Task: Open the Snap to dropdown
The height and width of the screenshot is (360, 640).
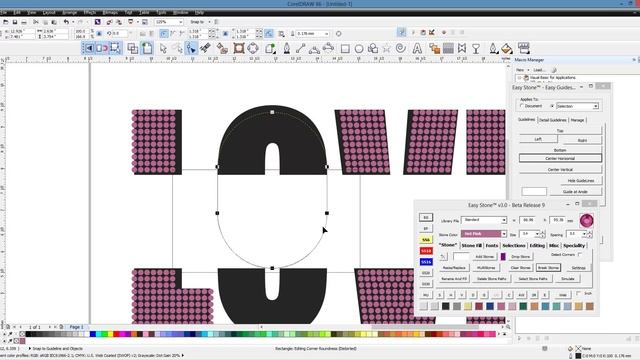Action: coord(209,22)
